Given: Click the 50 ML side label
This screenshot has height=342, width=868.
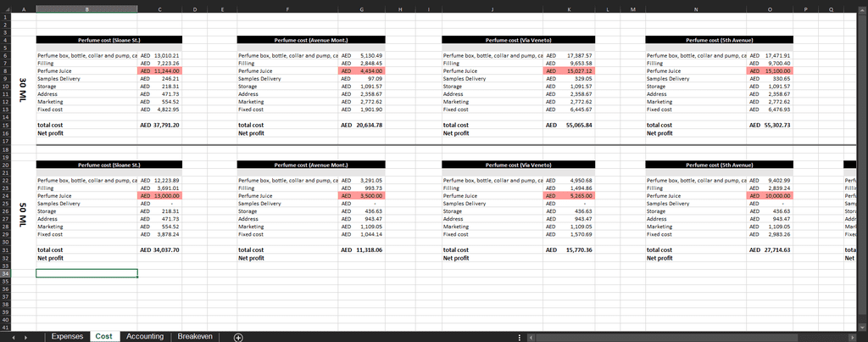Looking at the screenshot, I should pos(23,213).
